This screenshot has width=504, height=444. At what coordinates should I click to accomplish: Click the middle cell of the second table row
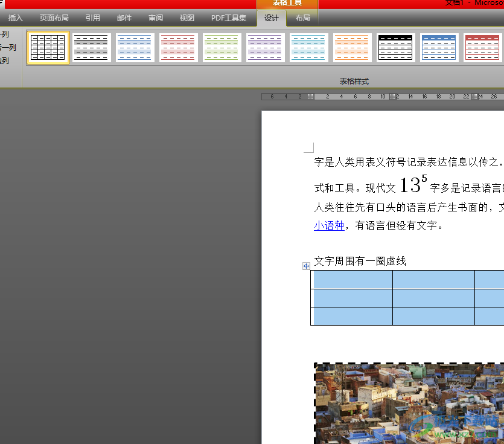(433, 298)
